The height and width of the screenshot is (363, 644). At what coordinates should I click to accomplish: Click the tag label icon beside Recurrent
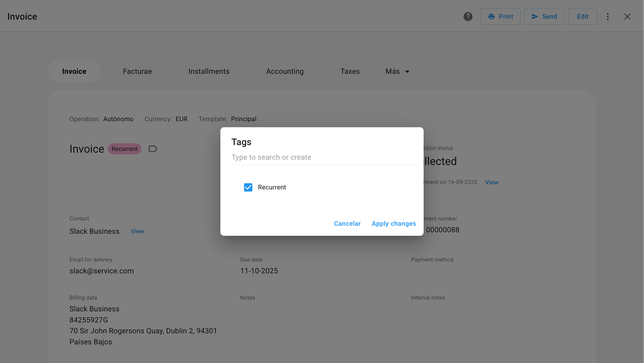[x=153, y=149]
